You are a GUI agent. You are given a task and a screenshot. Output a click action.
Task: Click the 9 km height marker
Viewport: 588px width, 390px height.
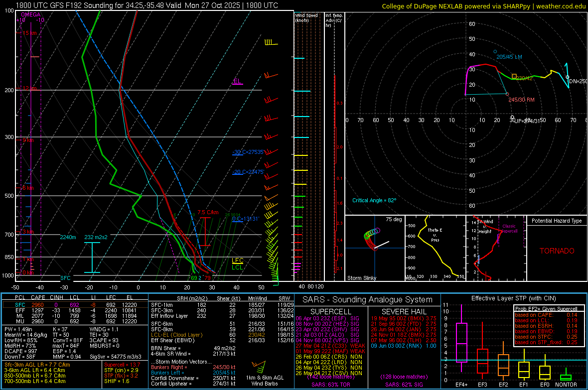[x=28, y=140]
